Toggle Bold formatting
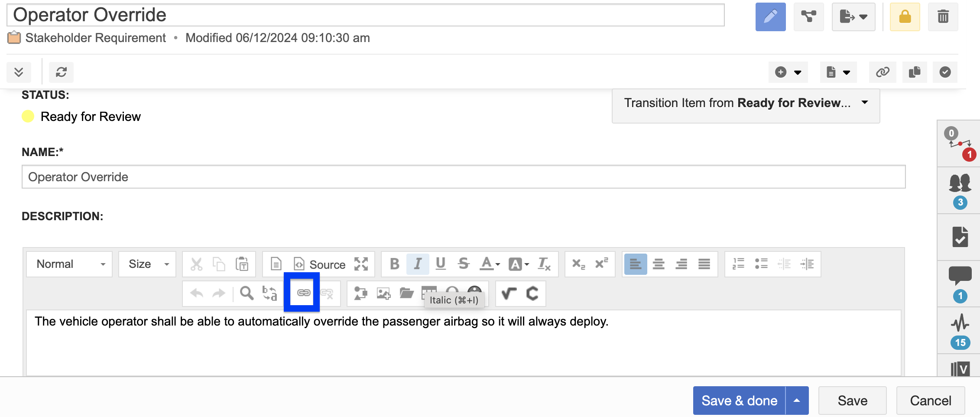 pyautogui.click(x=394, y=264)
